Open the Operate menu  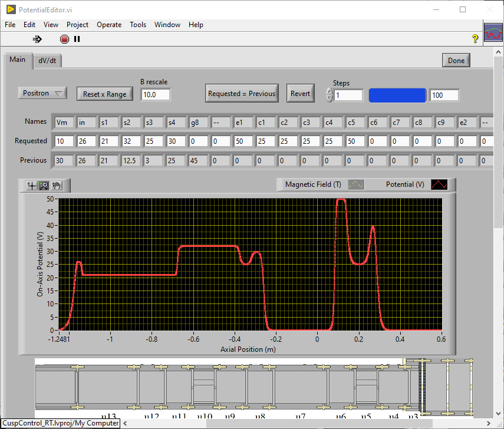coord(109,25)
